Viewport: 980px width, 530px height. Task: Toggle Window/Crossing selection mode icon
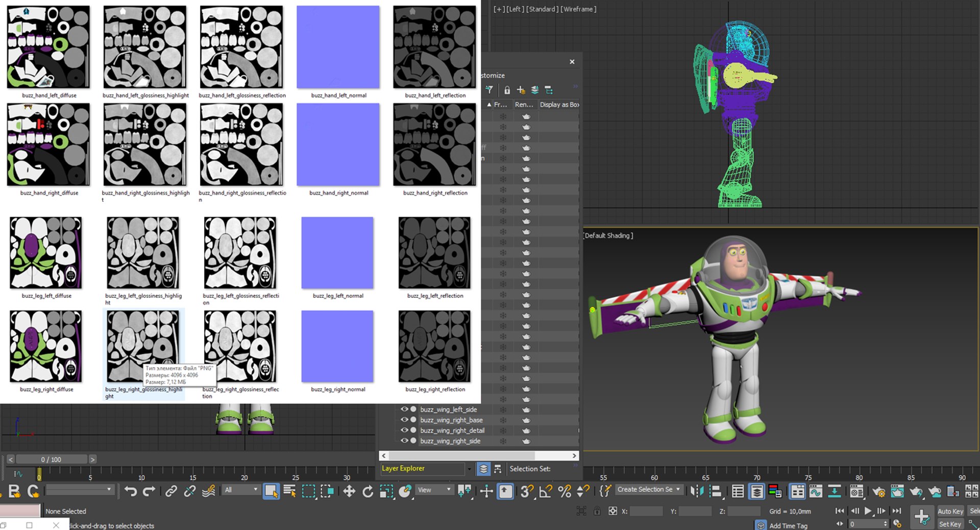(327, 491)
